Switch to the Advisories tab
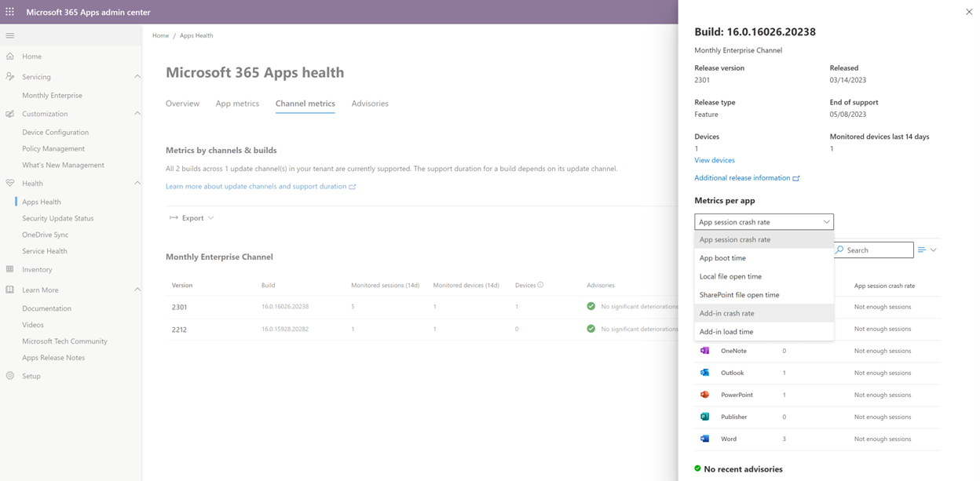This screenshot has width=980, height=481. (x=370, y=104)
